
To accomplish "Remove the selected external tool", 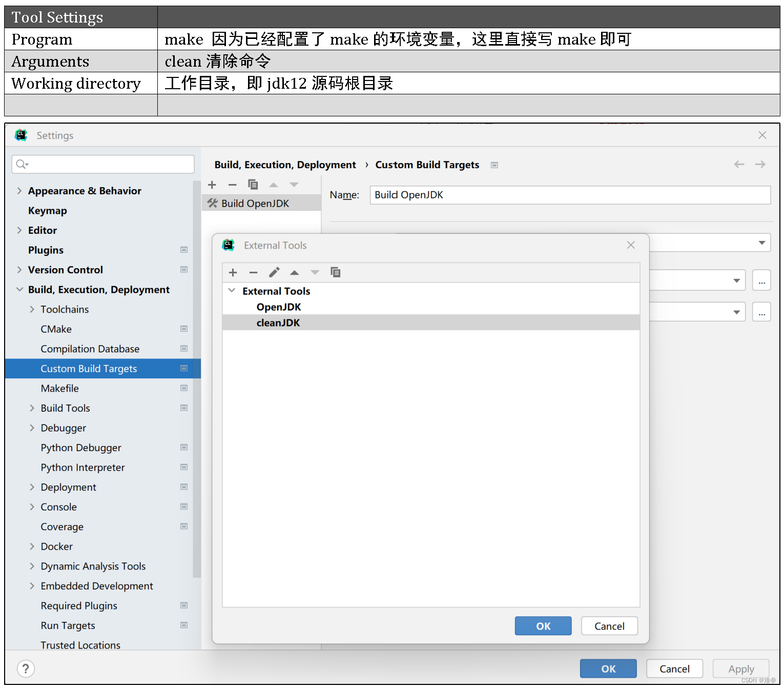I will (x=253, y=272).
